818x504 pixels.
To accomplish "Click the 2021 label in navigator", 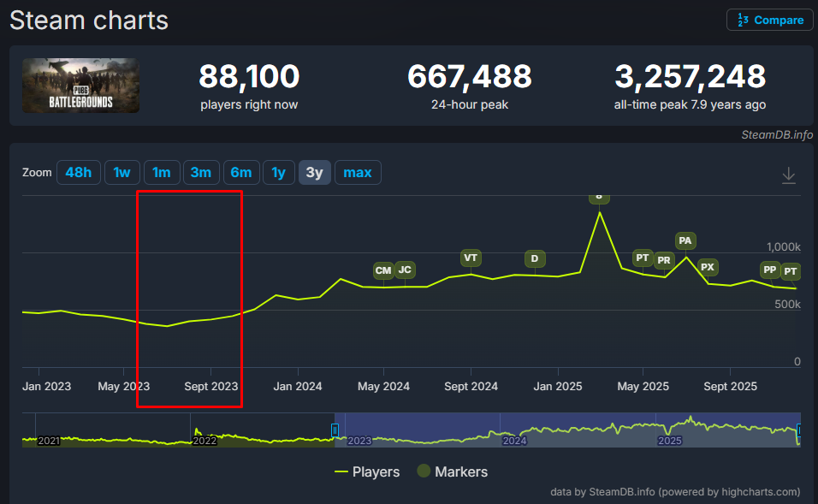I will [x=49, y=441].
